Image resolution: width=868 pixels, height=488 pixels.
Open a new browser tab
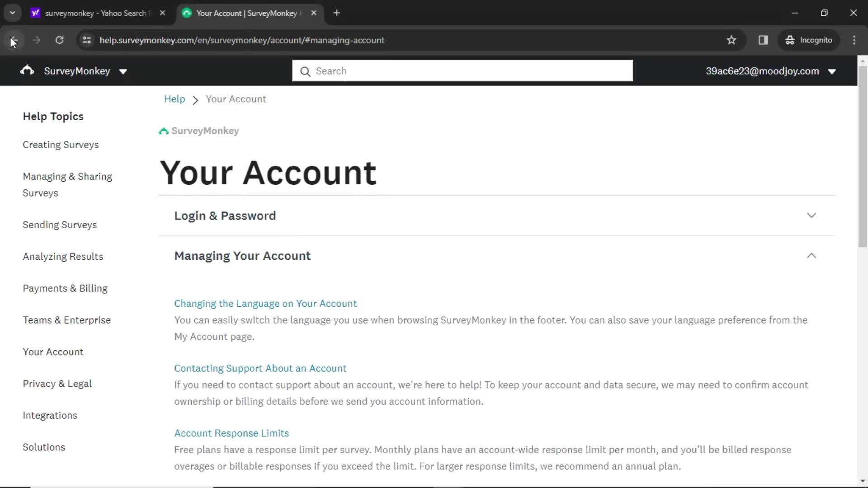[x=336, y=13]
